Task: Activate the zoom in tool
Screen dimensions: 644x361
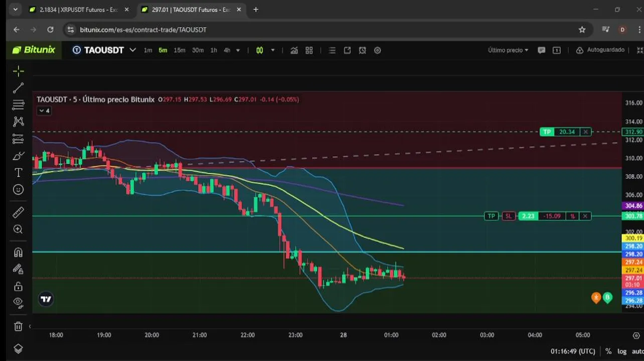Action: coord(18,229)
